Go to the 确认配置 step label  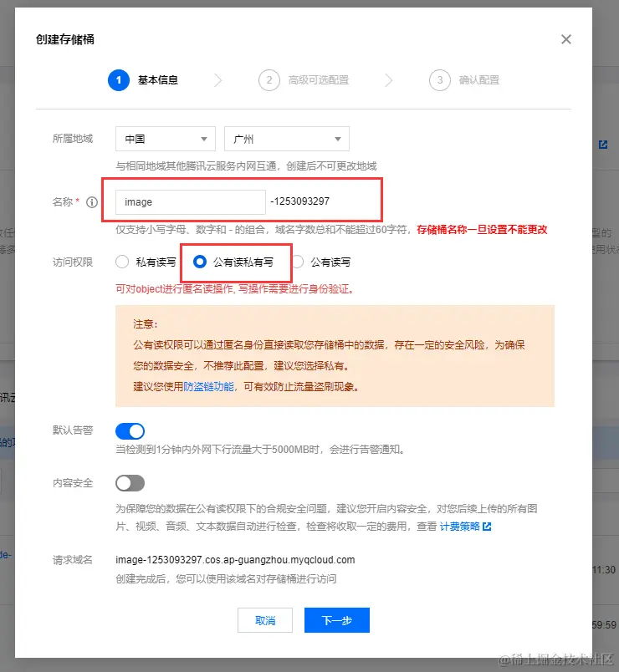pos(479,80)
